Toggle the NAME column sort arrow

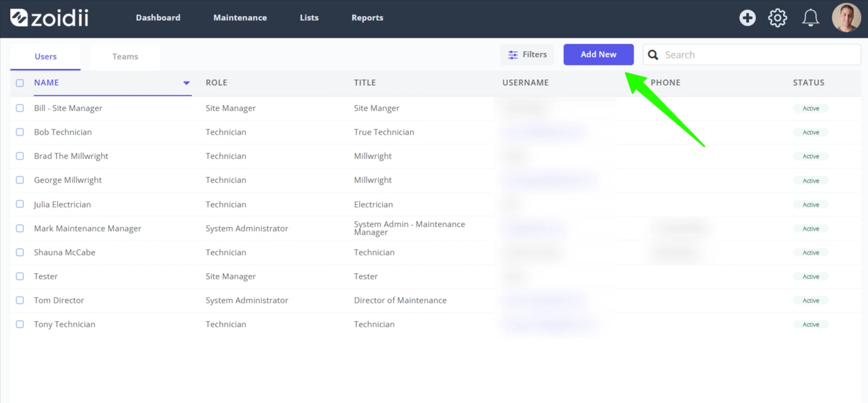click(186, 83)
